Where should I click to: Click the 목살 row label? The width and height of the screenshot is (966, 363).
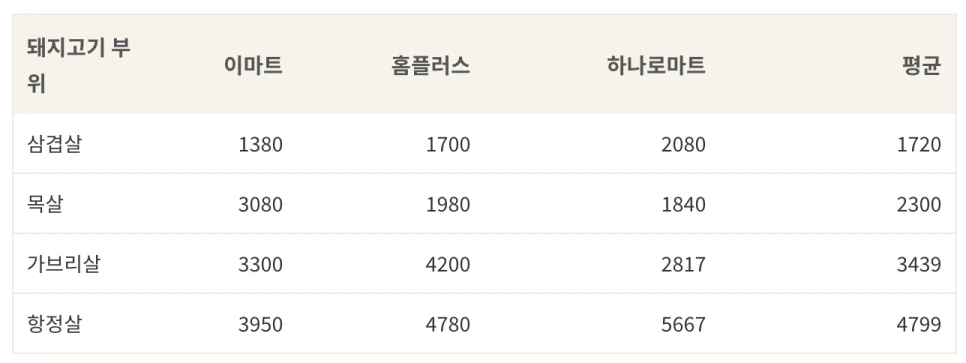pos(45,204)
